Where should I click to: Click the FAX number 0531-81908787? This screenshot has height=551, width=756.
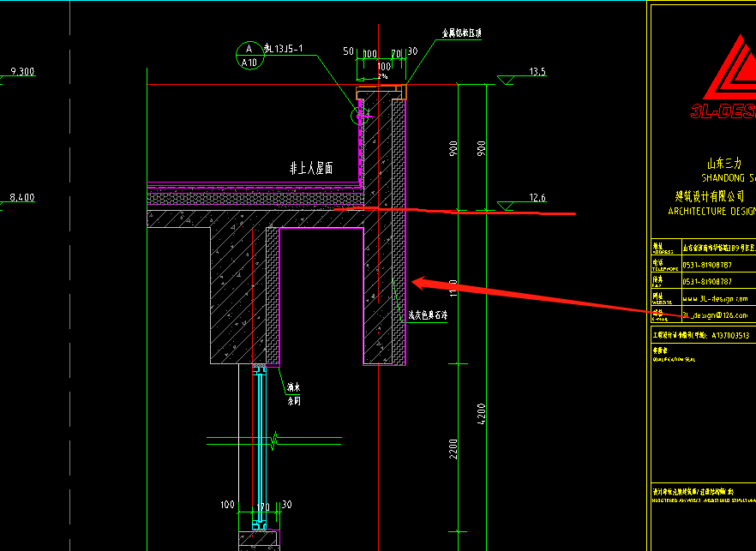point(707,281)
